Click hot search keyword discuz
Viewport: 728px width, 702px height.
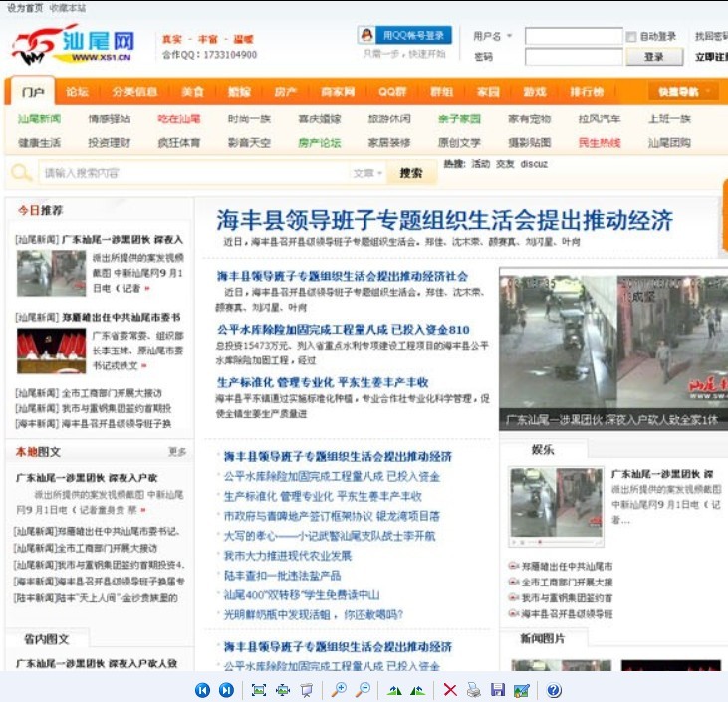(x=534, y=164)
